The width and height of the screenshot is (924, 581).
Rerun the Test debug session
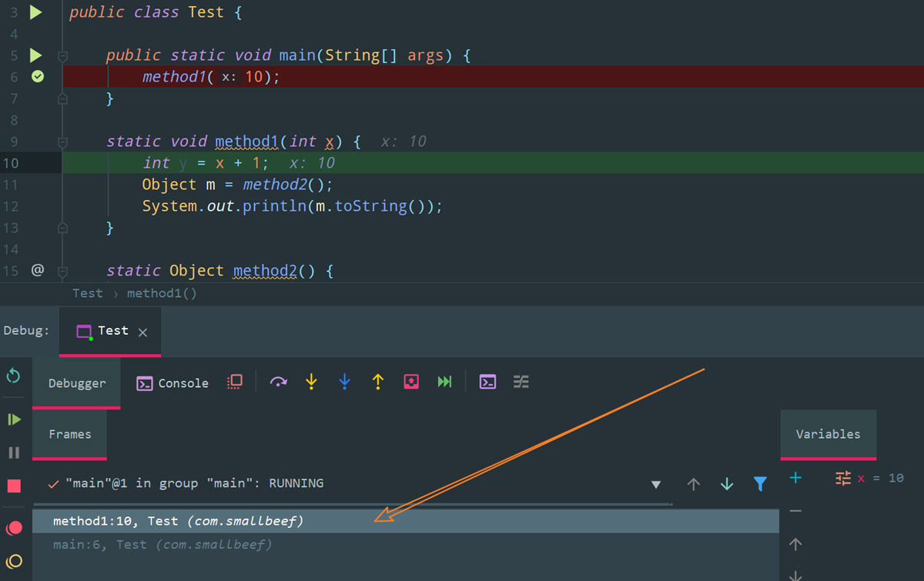pos(13,376)
